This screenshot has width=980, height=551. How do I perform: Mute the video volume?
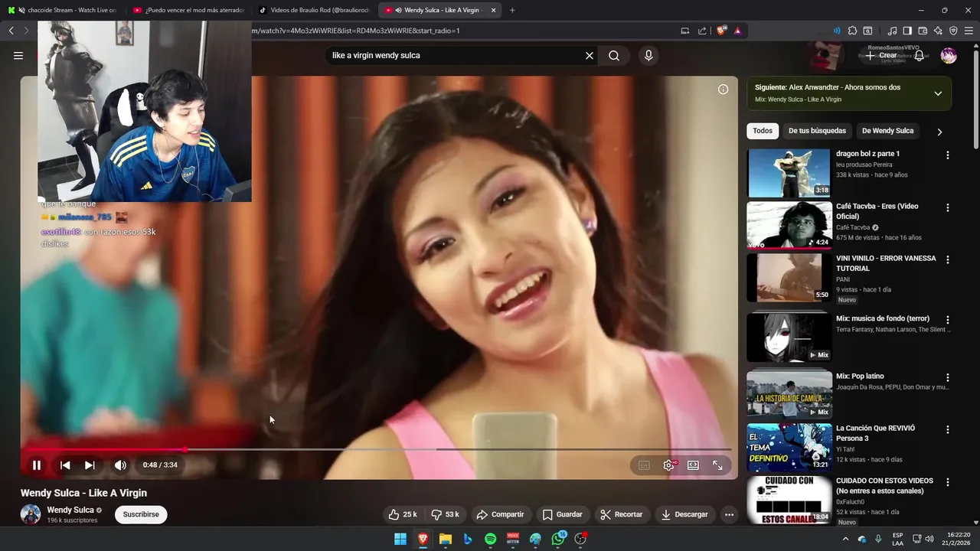[x=120, y=465]
